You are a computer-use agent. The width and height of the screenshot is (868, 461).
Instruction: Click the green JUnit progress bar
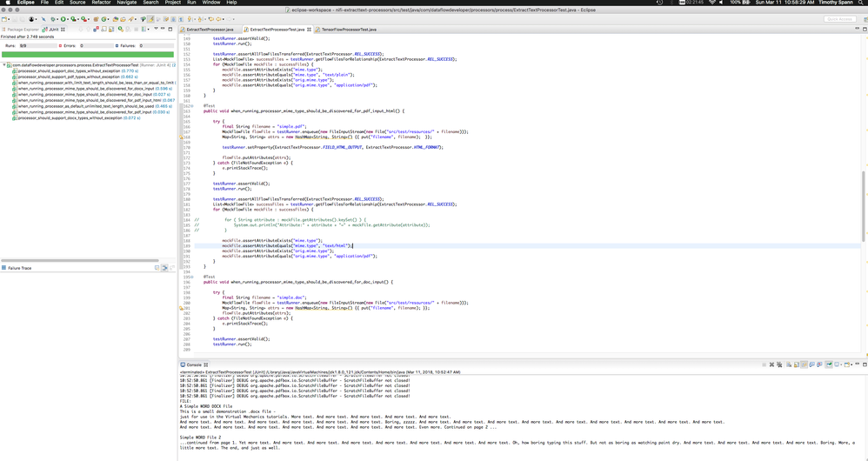point(87,54)
